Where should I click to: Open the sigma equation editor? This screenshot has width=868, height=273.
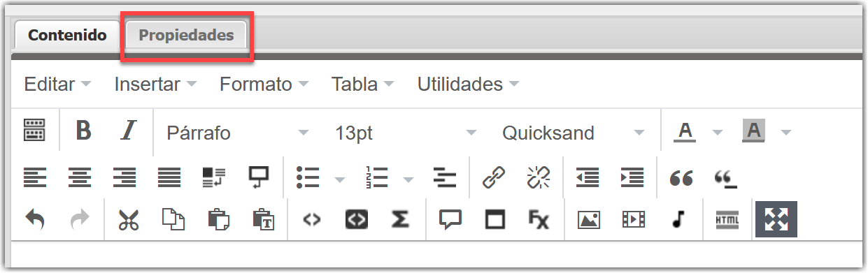pos(400,219)
